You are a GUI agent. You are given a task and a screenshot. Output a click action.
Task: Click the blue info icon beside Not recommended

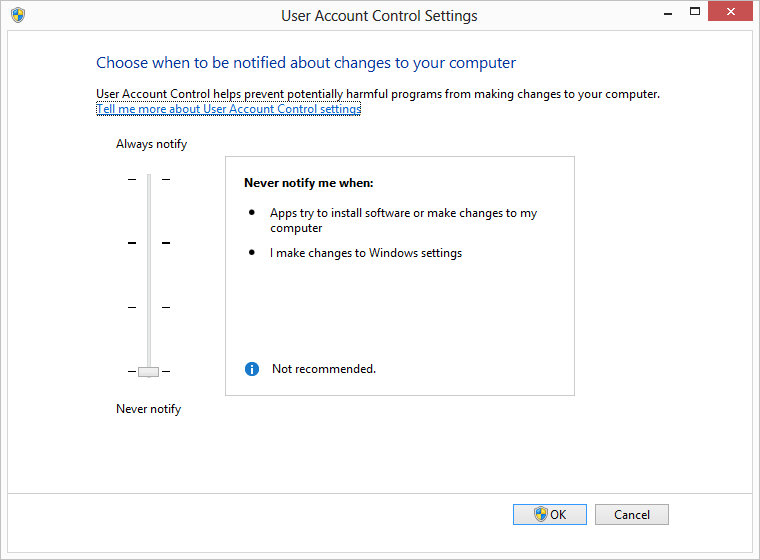[252, 369]
